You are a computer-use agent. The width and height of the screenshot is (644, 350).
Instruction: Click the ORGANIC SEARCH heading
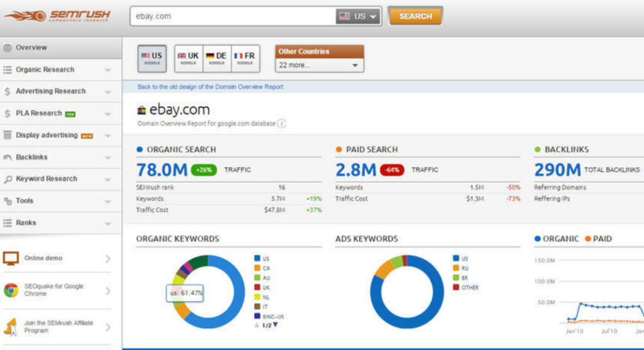pyautogui.click(x=181, y=150)
